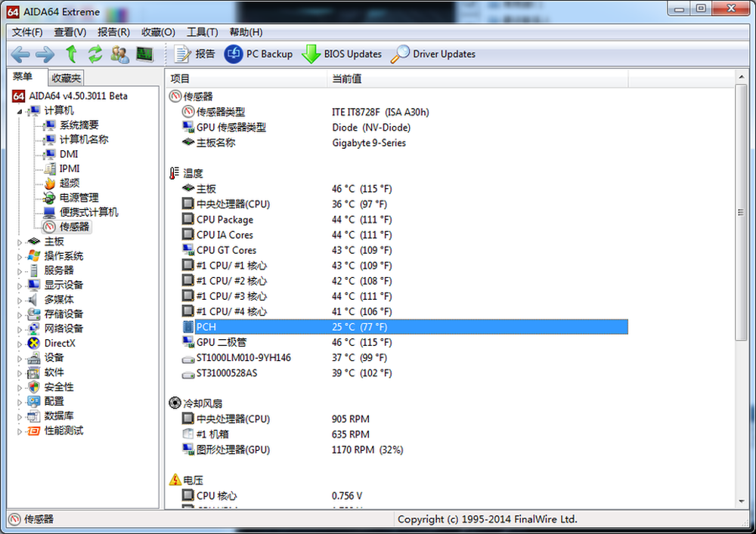756x534 pixels.
Task: Click the 多媒体 speaker icon
Action: pos(33,300)
